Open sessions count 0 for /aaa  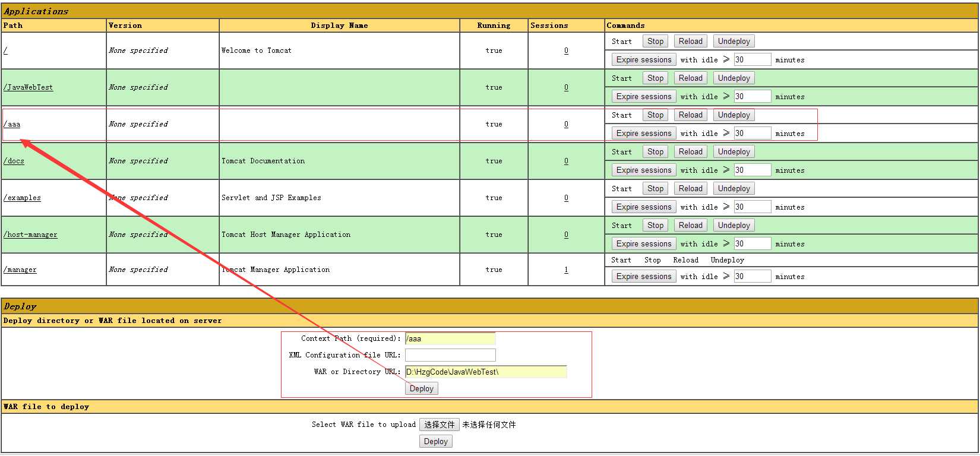(x=566, y=124)
